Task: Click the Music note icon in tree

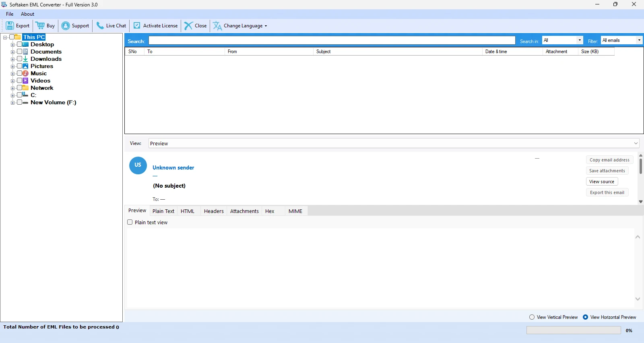Action: coord(26,73)
